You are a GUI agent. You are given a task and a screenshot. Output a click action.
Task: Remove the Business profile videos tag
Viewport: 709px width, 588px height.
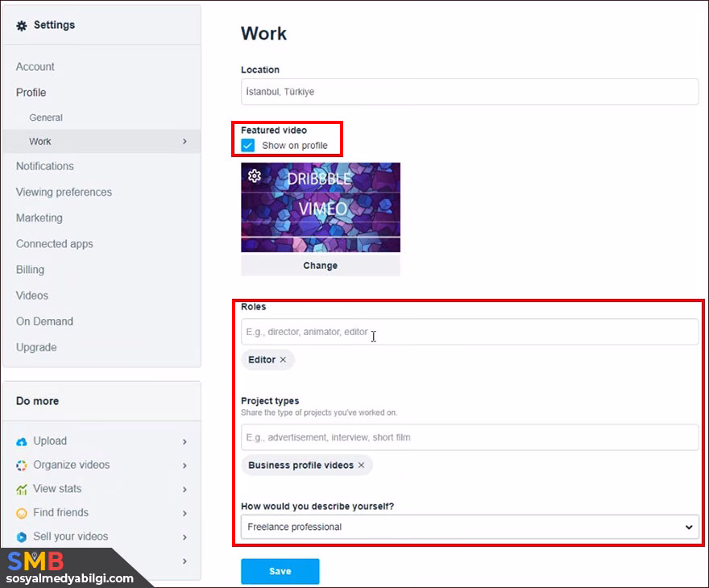pos(361,465)
